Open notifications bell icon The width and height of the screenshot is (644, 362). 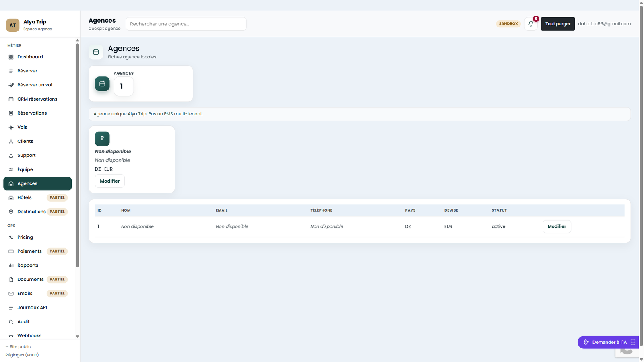click(531, 24)
